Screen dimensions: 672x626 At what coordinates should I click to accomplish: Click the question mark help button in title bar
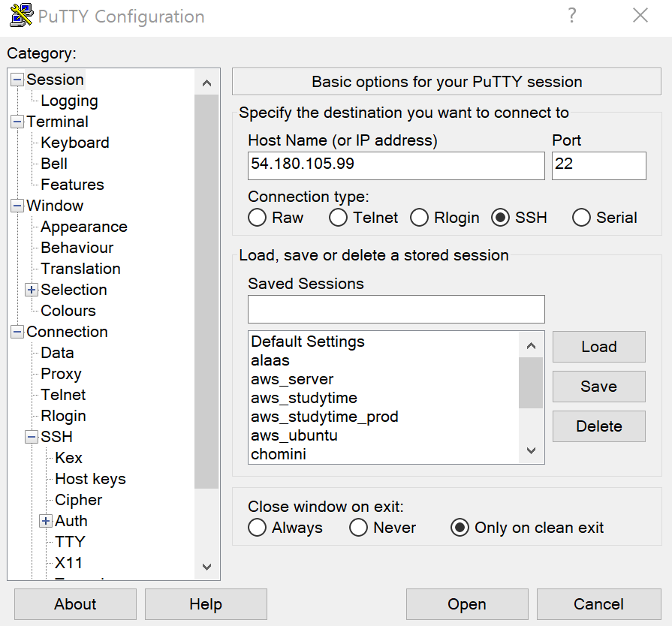click(571, 16)
